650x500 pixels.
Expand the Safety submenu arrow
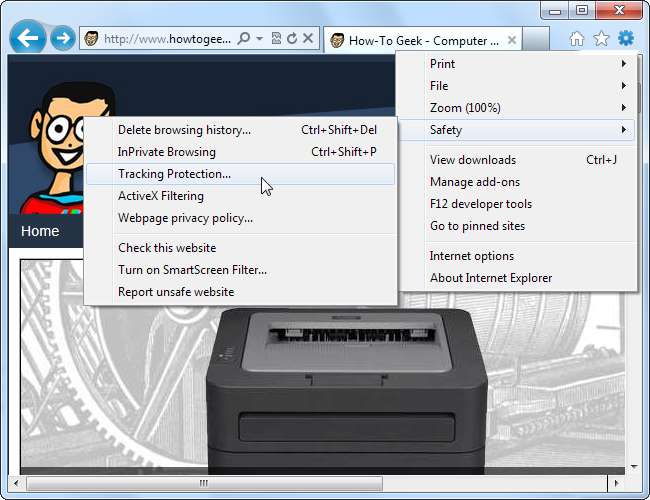coord(623,130)
